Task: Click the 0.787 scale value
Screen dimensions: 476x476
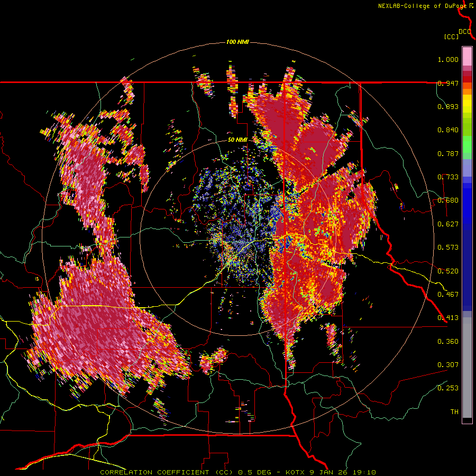Action: point(448,153)
